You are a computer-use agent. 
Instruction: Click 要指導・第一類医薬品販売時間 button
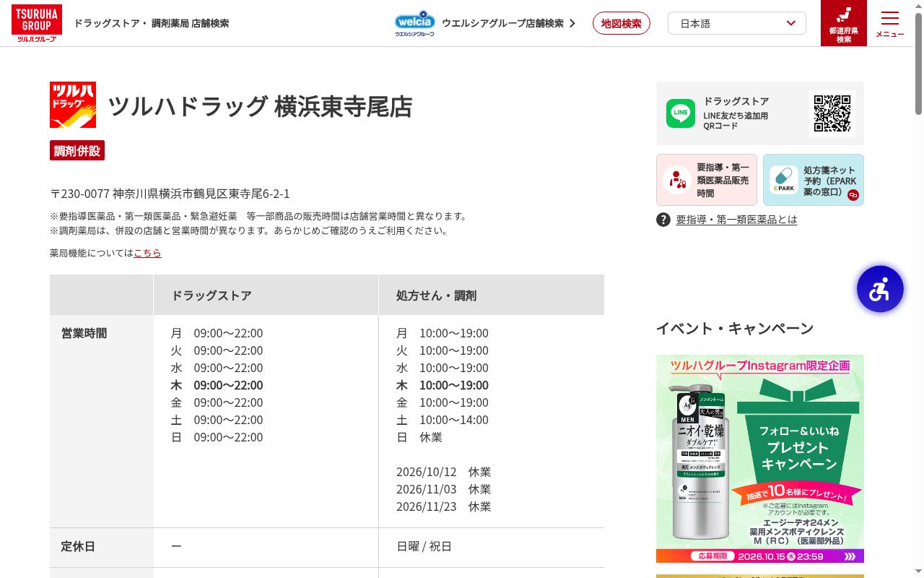point(707,180)
